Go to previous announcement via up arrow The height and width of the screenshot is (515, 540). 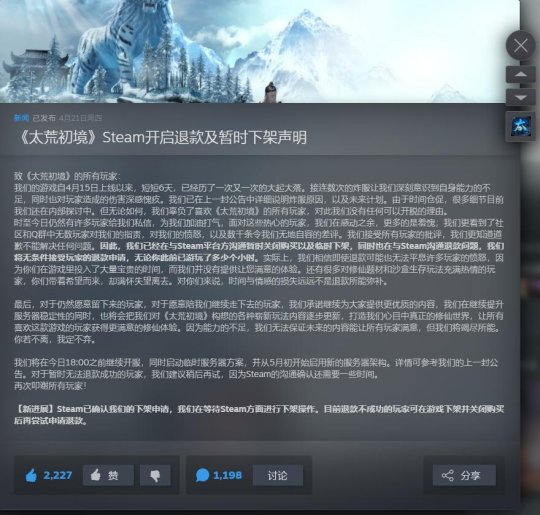(520, 74)
